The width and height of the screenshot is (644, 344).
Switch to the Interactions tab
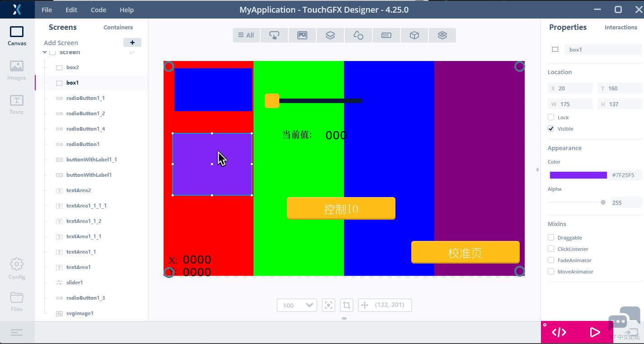coord(621,27)
